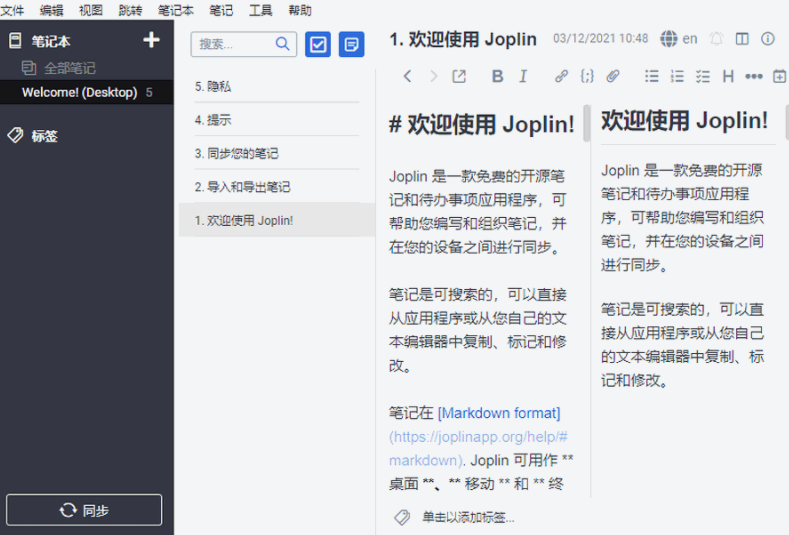Create a new note with blue note button
Image resolution: width=789 pixels, height=535 pixels.
coord(350,44)
